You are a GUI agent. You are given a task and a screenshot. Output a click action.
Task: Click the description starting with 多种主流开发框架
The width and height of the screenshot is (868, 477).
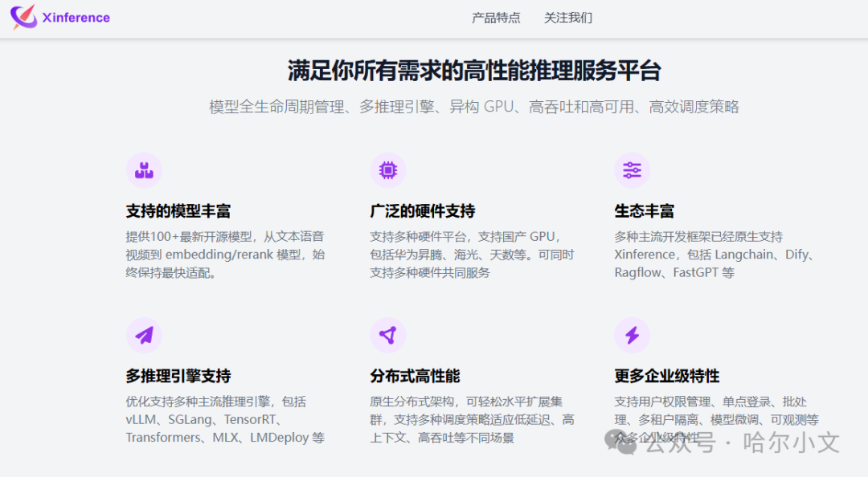point(714,255)
